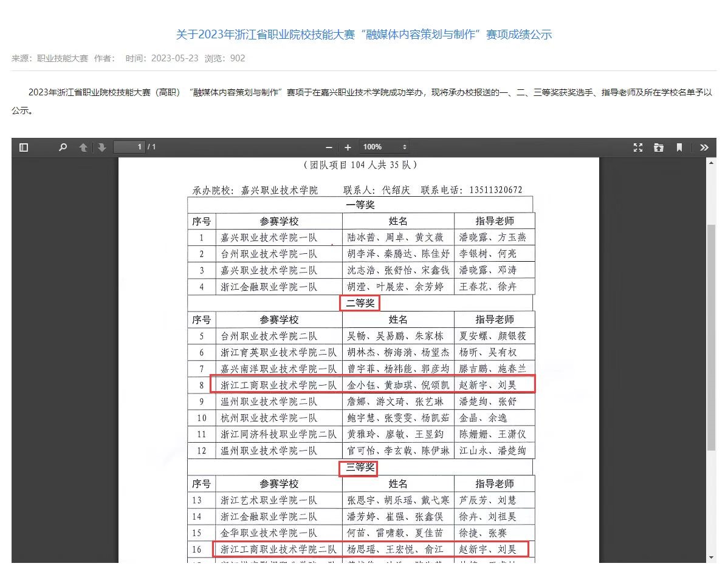Click the names 陆冰茜、周卓、黄文薇
This screenshot has height=569, width=728.
tap(395, 237)
